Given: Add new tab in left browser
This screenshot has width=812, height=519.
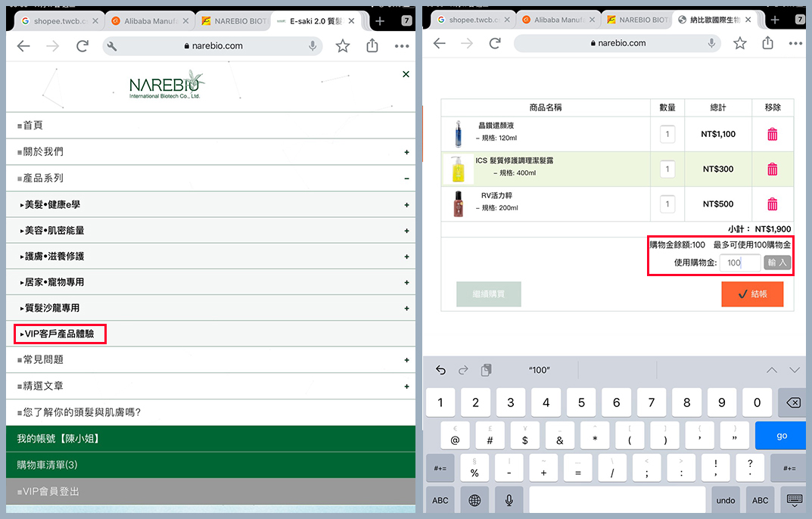Looking at the screenshot, I should pyautogui.click(x=380, y=21).
